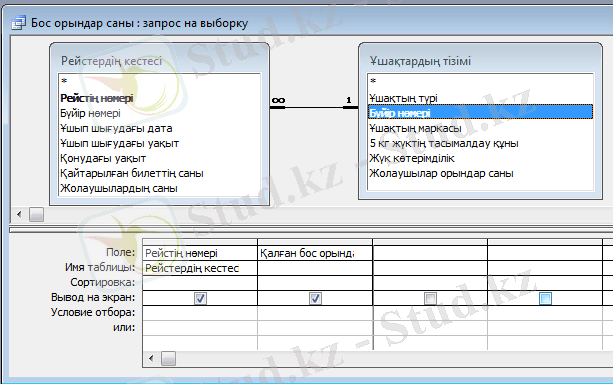Select the highlighted Бүйір нөмері in Ұшақтардың тізімі
This screenshot has width=613, height=384.
480,112
